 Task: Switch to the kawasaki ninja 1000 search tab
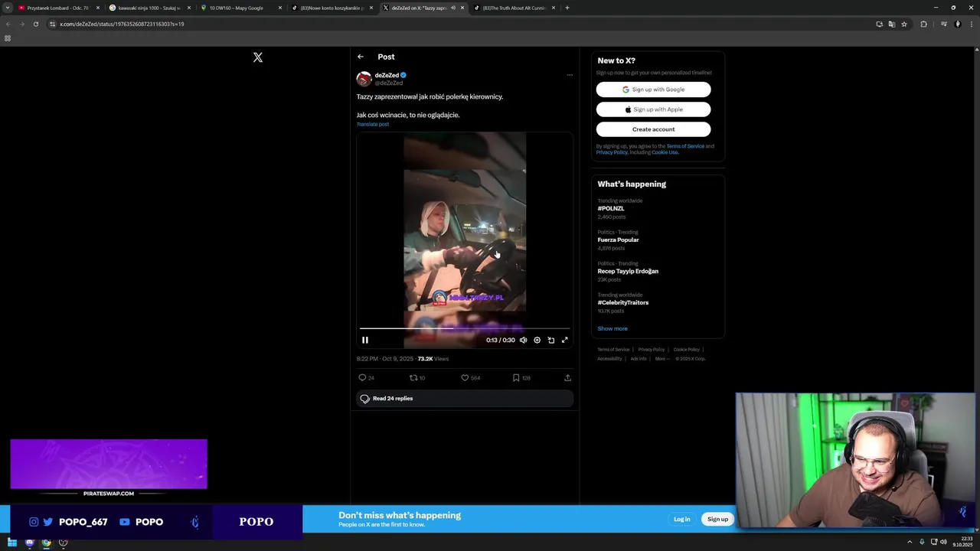(x=149, y=8)
